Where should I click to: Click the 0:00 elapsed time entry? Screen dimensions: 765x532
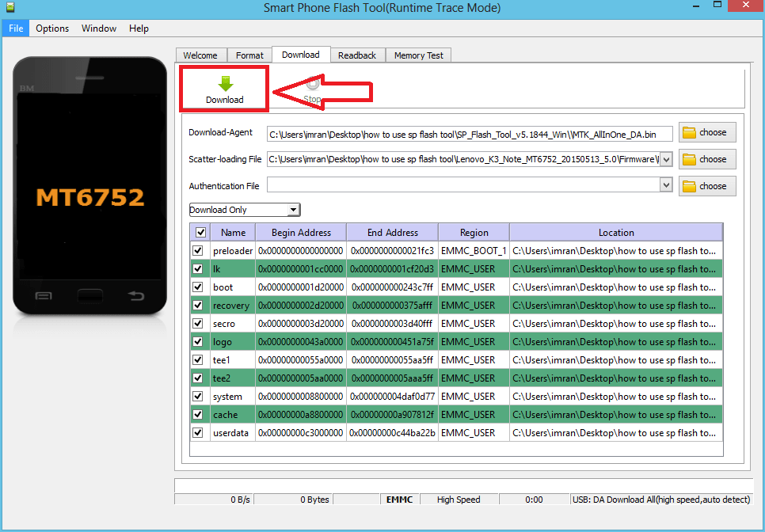(x=535, y=500)
